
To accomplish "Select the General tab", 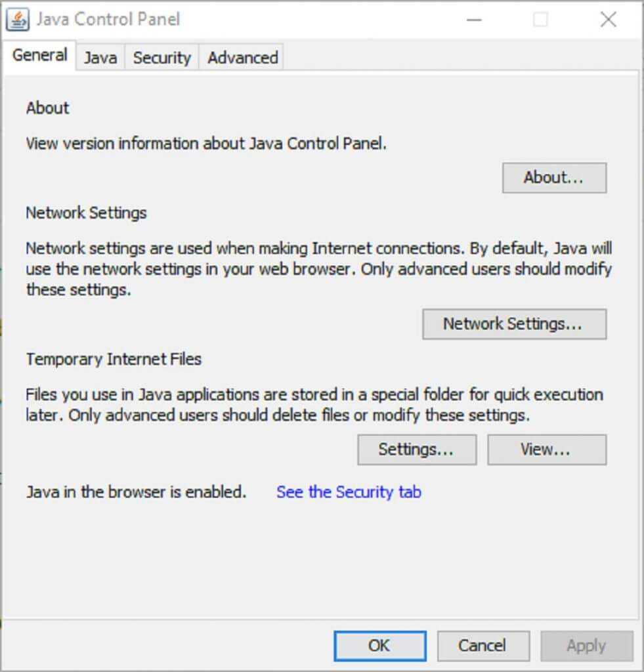I will pos(40,55).
